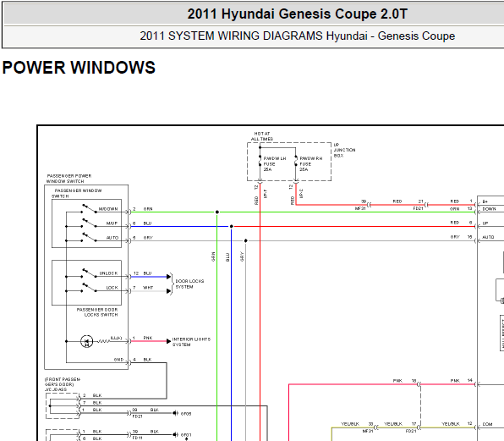Screen dimensions: 504x441
Task: Click the '2011 SYSTEM WIRING DIAGRAMS' subtitle line
Action: coord(298,36)
